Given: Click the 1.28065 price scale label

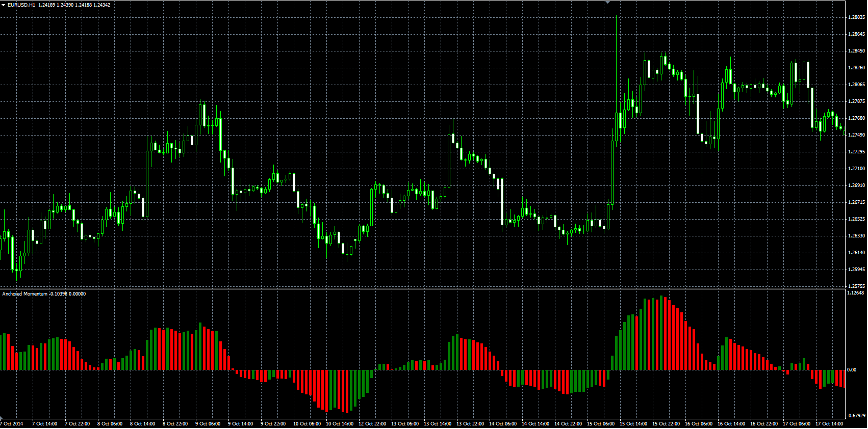Looking at the screenshot, I should (x=856, y=85).
